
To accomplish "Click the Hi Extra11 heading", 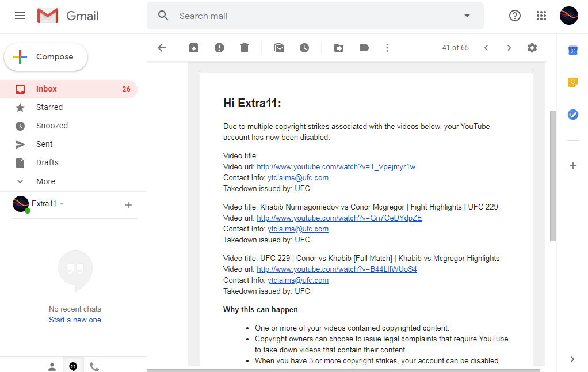I will (253, 103).
